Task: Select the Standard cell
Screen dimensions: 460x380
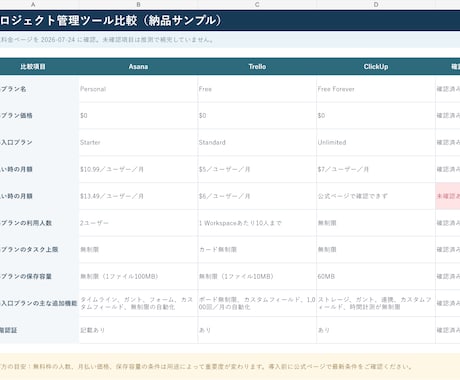Action: [257, 142]
